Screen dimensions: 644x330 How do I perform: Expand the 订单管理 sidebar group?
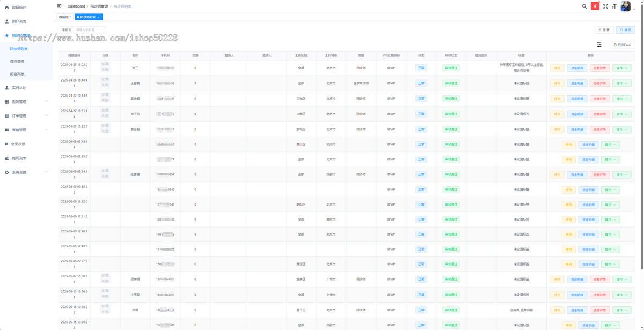click(x=46, y=116)
